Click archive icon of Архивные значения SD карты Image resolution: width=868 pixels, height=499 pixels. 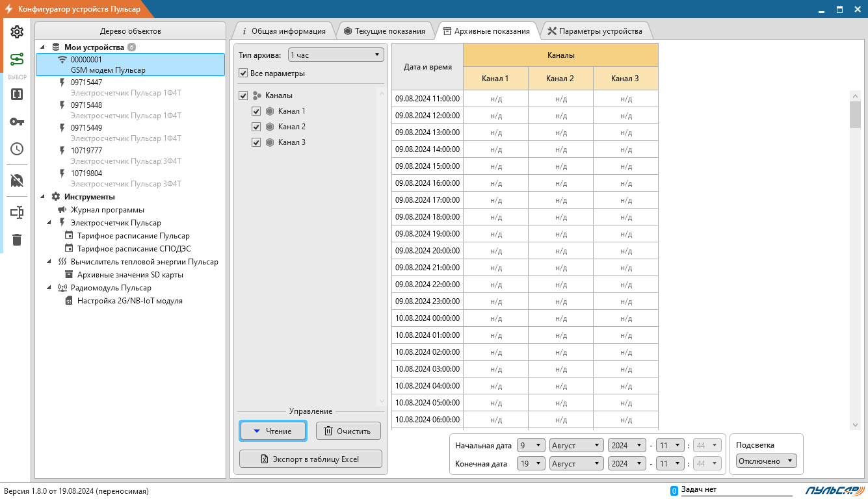pos(69,275)
